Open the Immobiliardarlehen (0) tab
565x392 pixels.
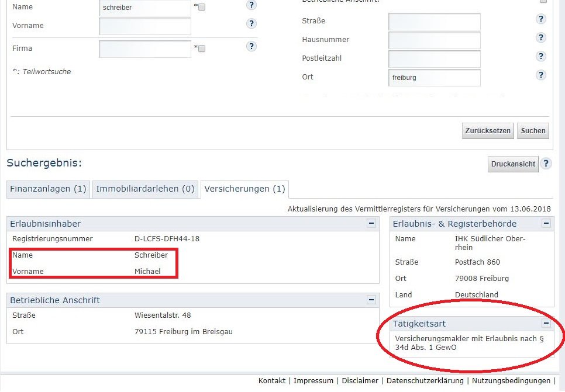(145, 189)
